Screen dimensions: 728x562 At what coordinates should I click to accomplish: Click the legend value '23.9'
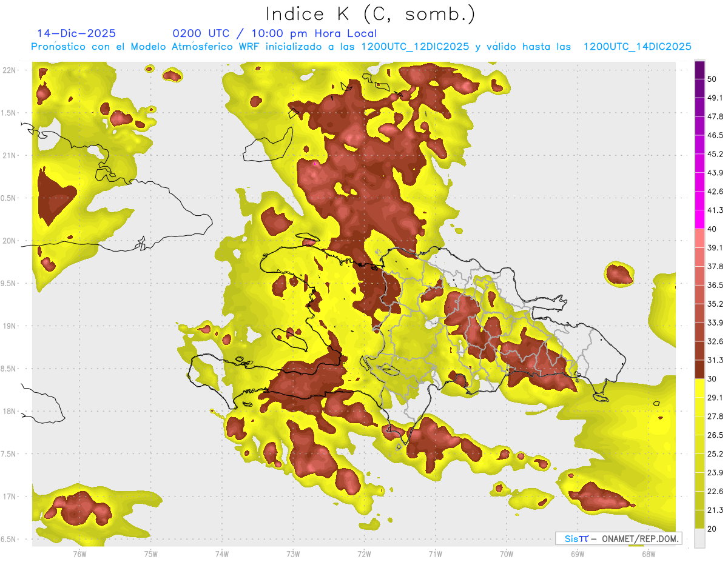tap(715, 473)
